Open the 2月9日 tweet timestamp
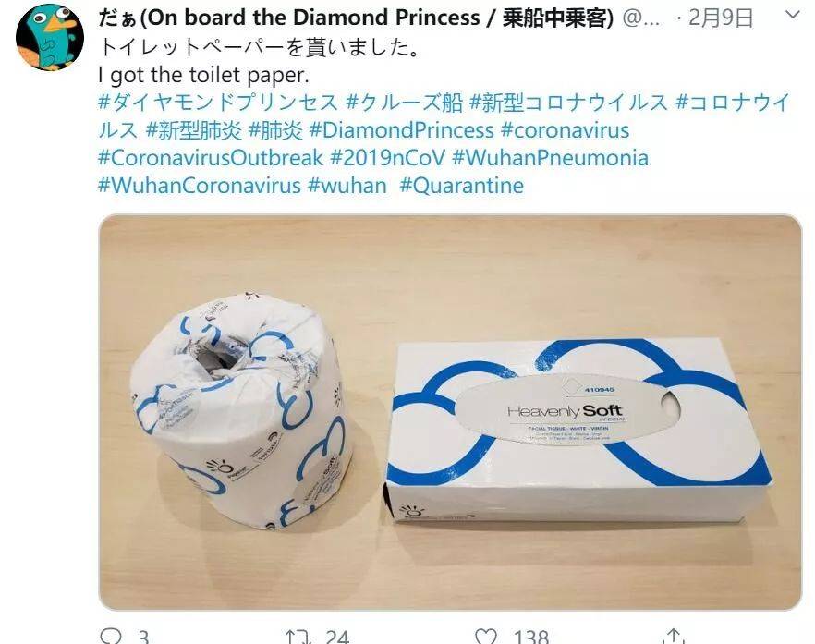 point(721,18)
